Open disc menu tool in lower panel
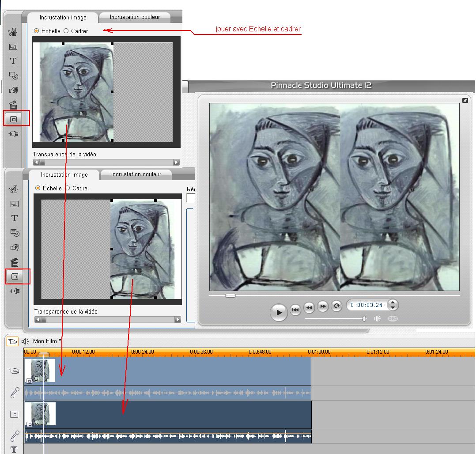 pyautogui.click(x=15, y=233)
